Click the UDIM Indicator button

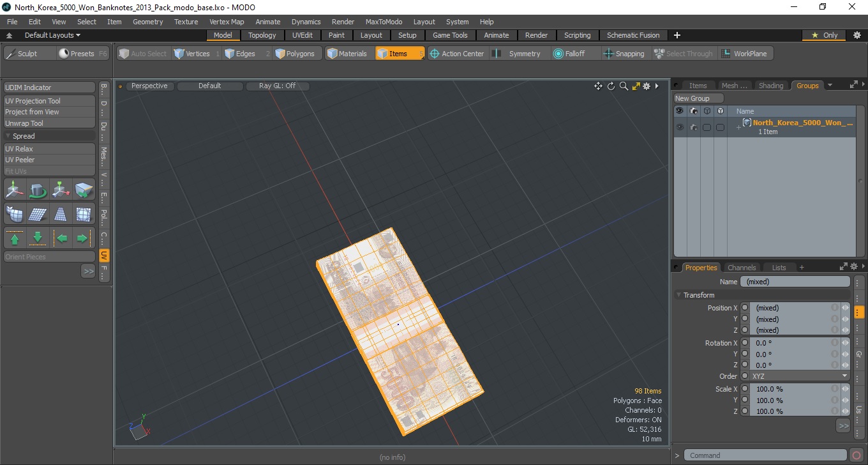(50, 88)
